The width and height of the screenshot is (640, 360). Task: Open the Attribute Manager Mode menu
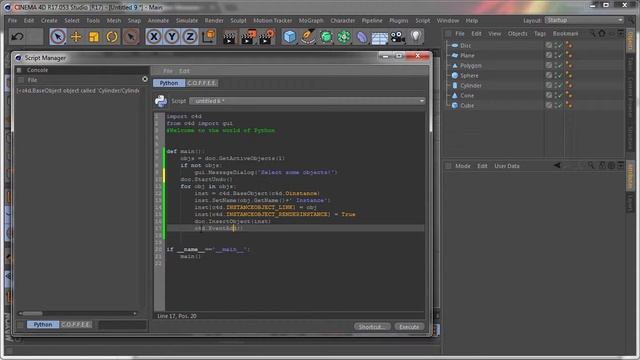(x=463, y=166)
